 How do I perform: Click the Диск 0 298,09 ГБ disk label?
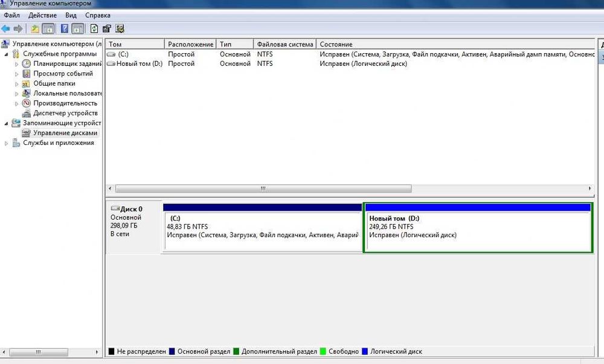[x=133, y=227]
